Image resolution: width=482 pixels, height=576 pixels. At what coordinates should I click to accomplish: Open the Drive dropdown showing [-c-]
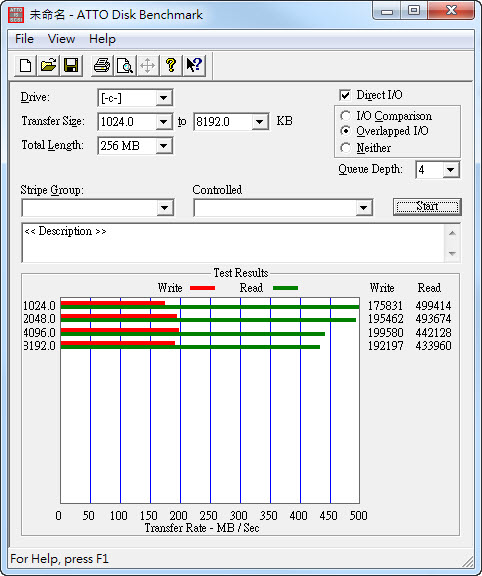[x=163, y=98]
